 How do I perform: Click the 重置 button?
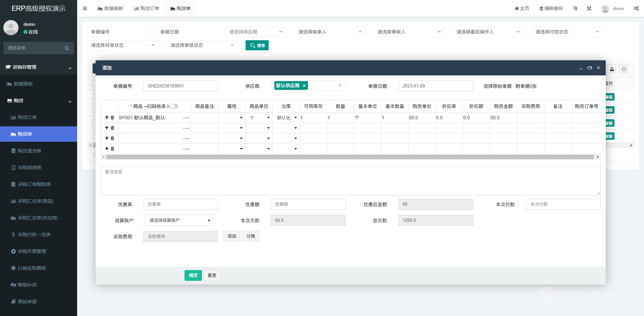[212, 275]
